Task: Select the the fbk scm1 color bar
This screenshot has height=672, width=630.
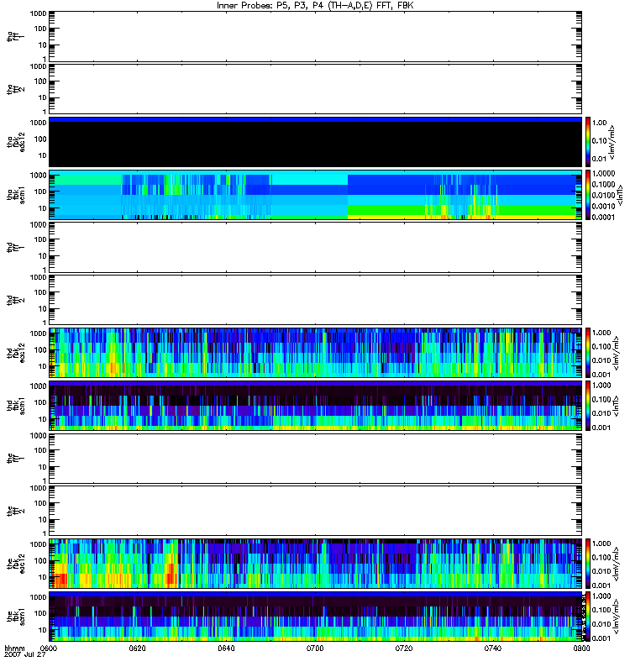Action: [588, 617]
